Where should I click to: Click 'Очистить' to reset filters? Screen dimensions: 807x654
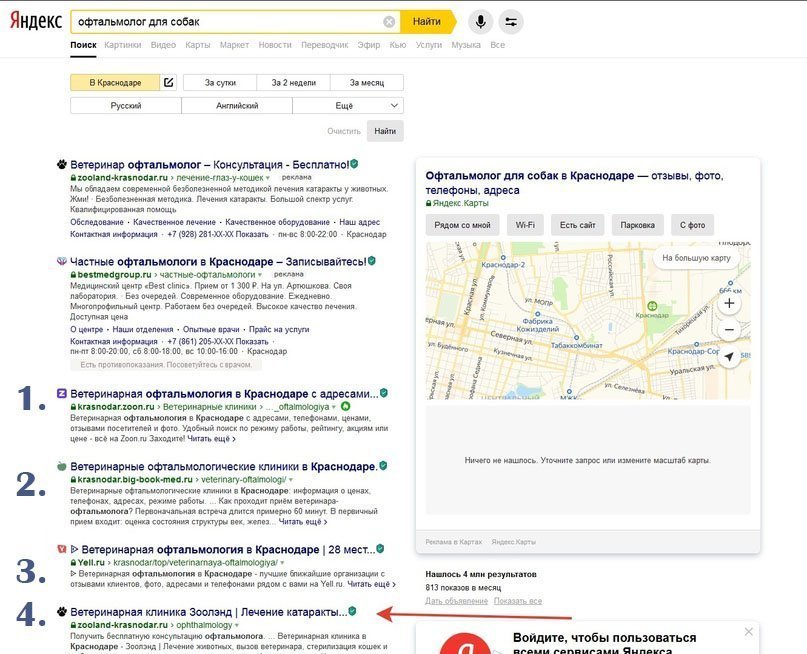(344, 131)
